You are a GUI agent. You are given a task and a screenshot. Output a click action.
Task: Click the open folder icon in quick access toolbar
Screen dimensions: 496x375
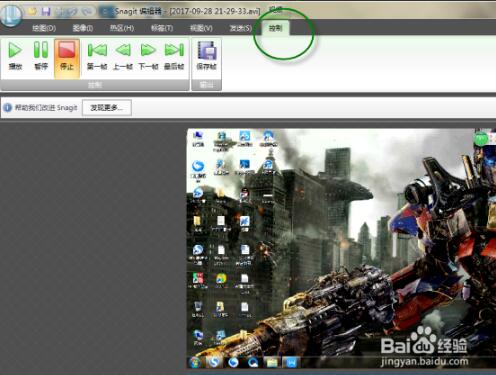32,11
